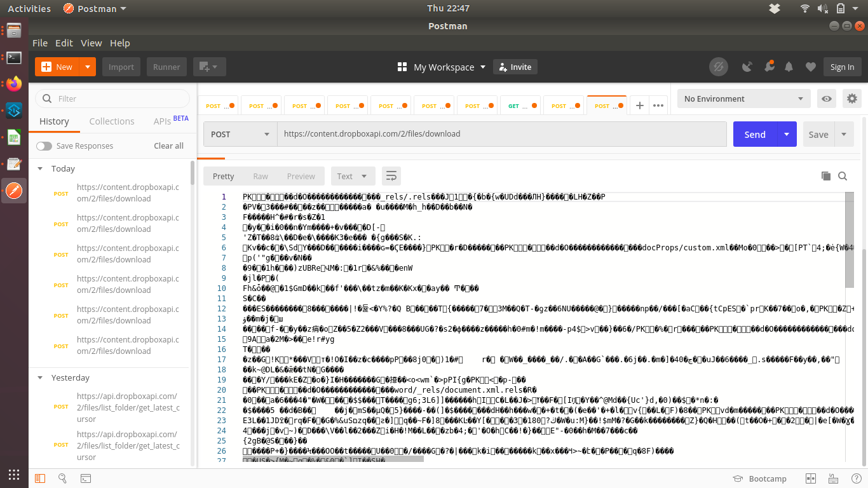The height and width of the screenshot is (488, 868).
Task: Open the View menu
Action: 91,43
